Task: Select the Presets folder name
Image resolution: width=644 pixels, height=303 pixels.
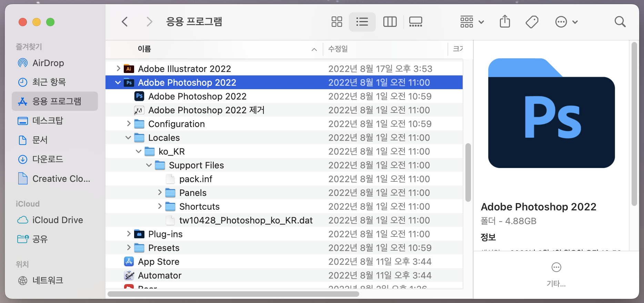Action: [x=164, y=248]
